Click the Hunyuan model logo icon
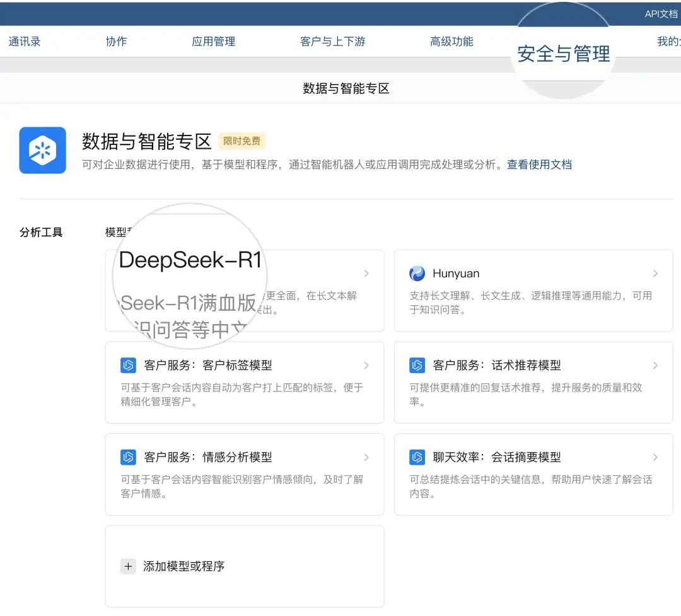The image size is (681, 616). tap(417, 273)
